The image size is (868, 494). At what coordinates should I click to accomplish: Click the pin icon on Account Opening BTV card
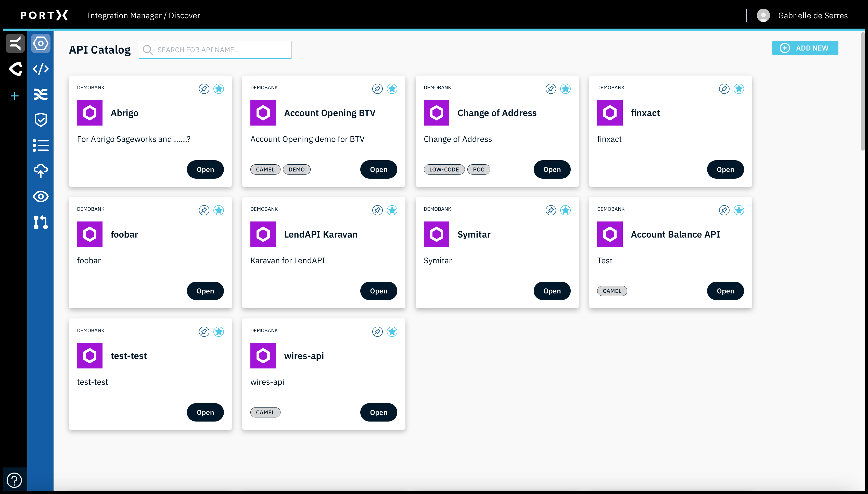coord(377,89)
